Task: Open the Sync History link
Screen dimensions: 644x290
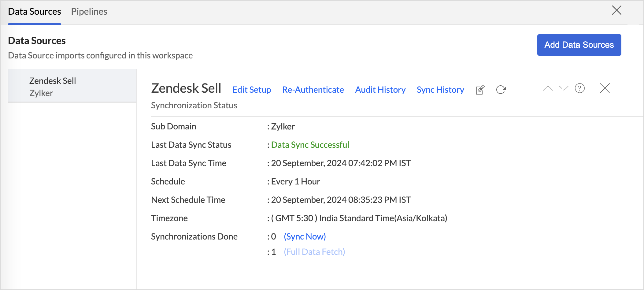Action: point(440,90)
